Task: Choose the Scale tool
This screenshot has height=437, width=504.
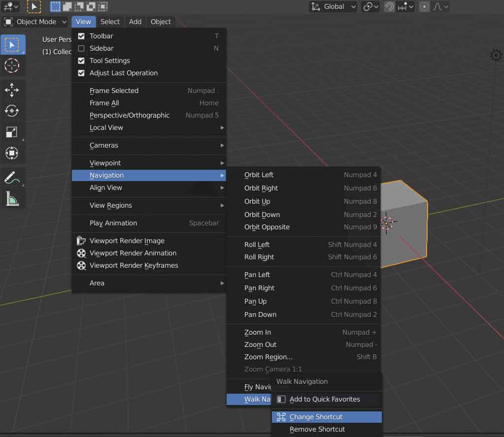Action: pyautogui.click(x=12, y=132)
